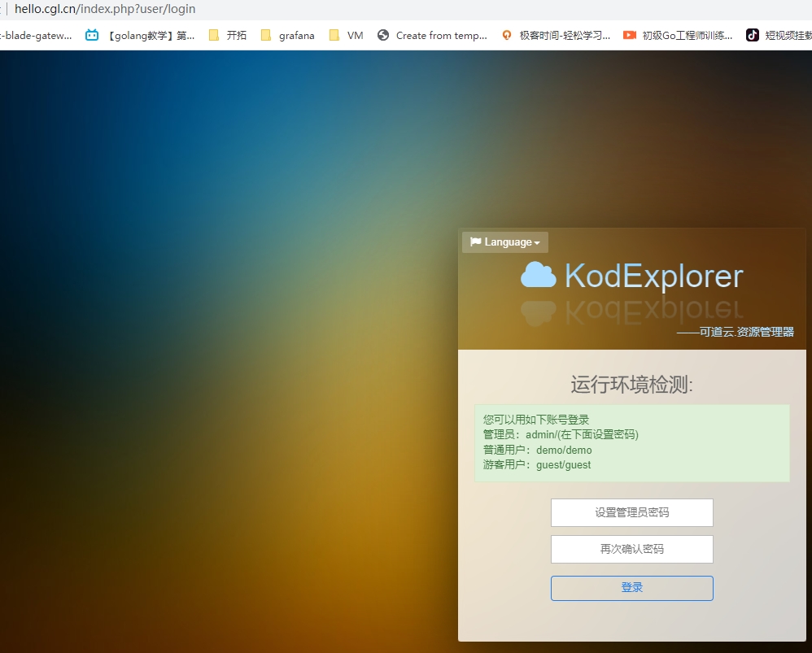
Task: Open the 初级Go工程师训练 video bookmark
Action: coord(678,35)
